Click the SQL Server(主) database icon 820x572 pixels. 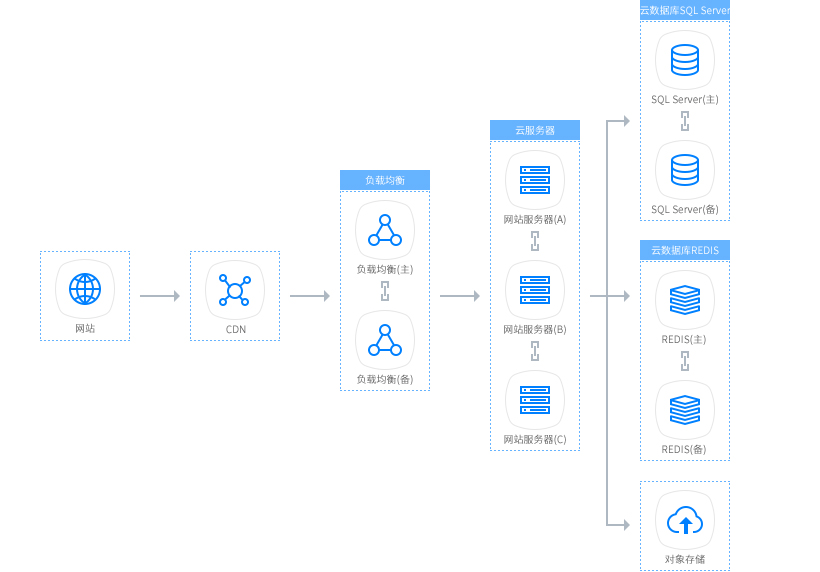[685, 60]
